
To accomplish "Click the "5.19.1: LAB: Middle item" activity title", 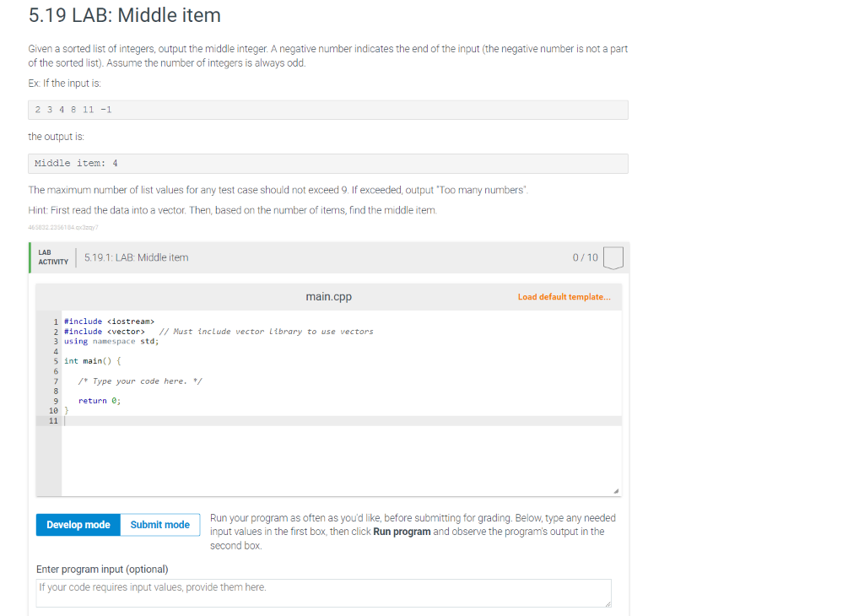I will [x=137, y=257].
